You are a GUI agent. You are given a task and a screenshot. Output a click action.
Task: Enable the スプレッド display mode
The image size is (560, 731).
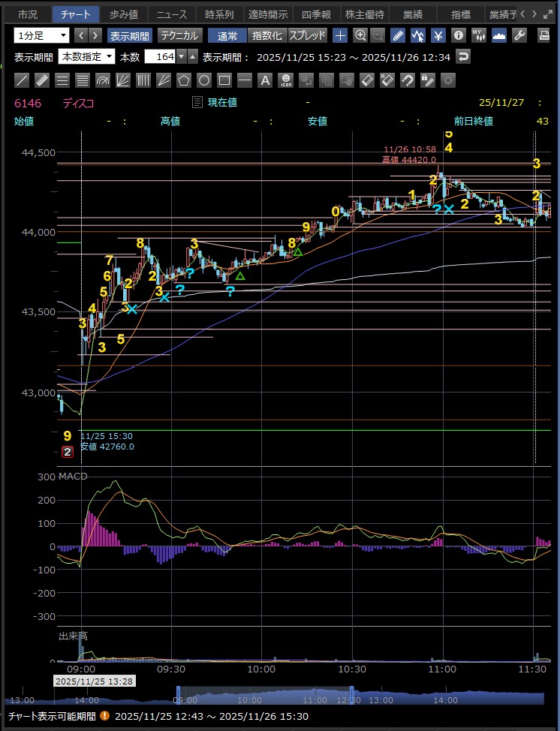[308, 35]
